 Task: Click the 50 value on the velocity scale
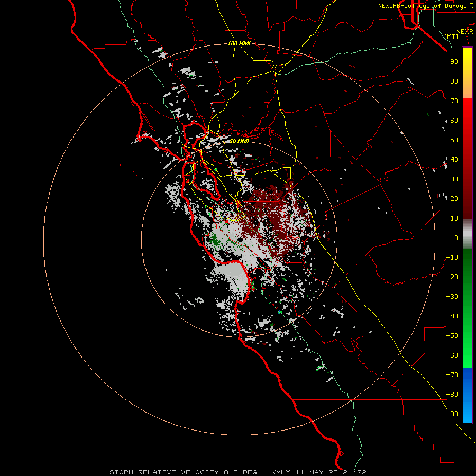[454, 140]
